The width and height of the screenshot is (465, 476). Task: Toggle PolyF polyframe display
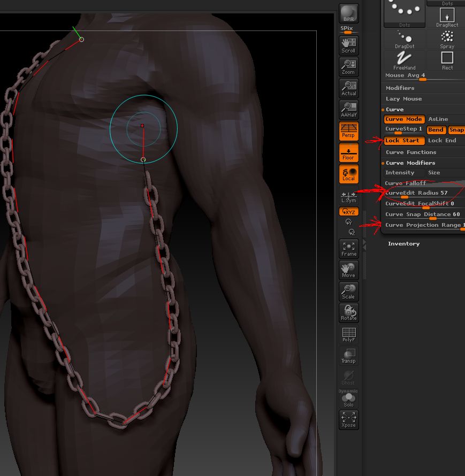(x=349, y=334)
